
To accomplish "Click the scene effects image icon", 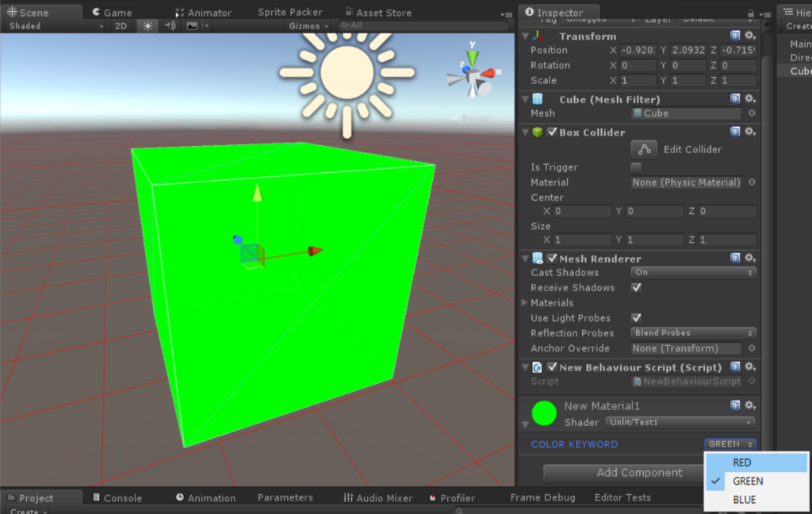I will [192, 26].
